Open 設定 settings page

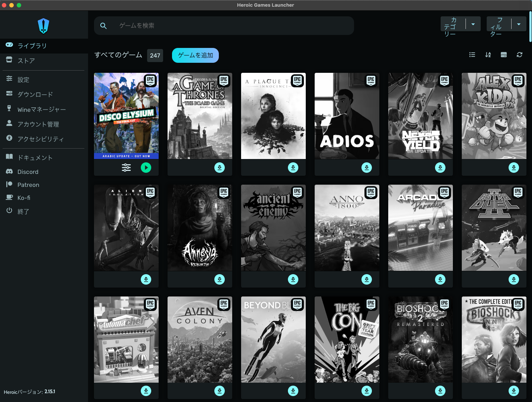pyautogui.click(x=44, y=80)
